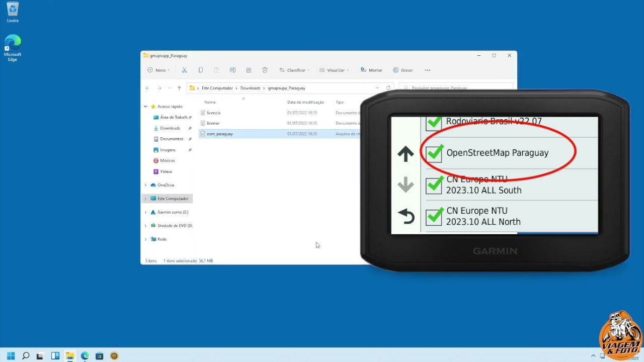Click the Copy icon in Explorer toolbar
644x362 pixels.
[x=200, y=70]
